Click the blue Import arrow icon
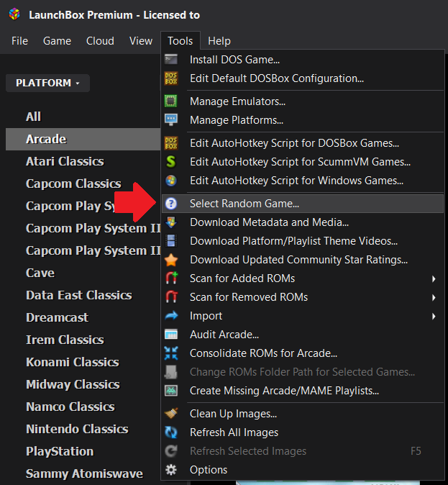448x485 pixels. pyautogui.click(x=171, y=316)
